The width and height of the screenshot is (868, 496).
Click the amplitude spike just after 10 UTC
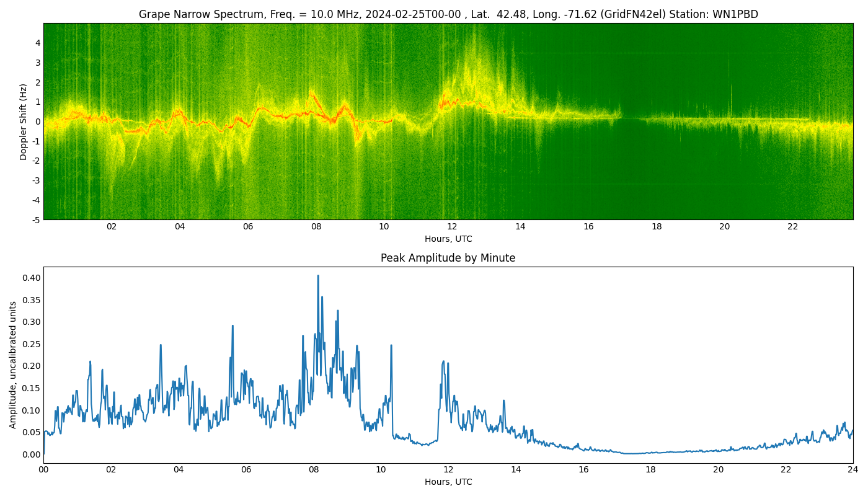point(391,346)
